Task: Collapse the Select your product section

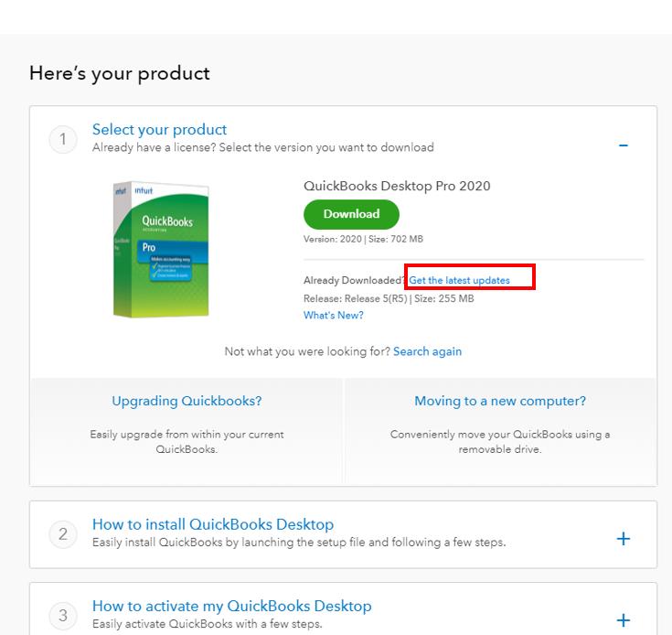Action: click(x=624, y=145)
